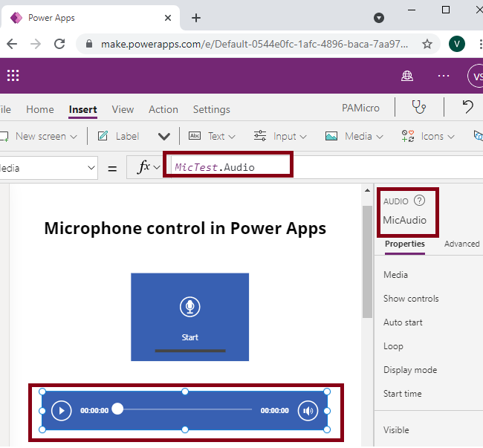Click the audio progress track line

pos(188,409)
